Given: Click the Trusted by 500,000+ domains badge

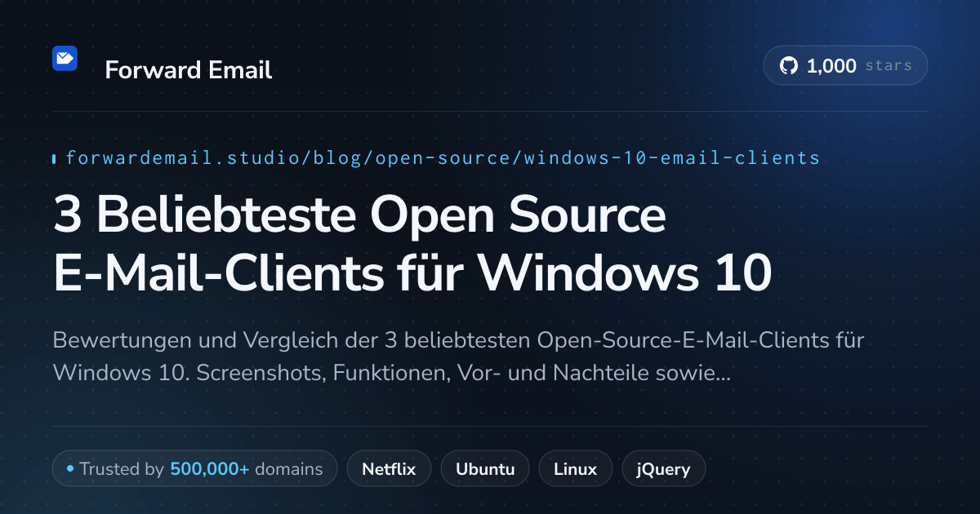Looking at the screenshot, I should coord(194,469).
